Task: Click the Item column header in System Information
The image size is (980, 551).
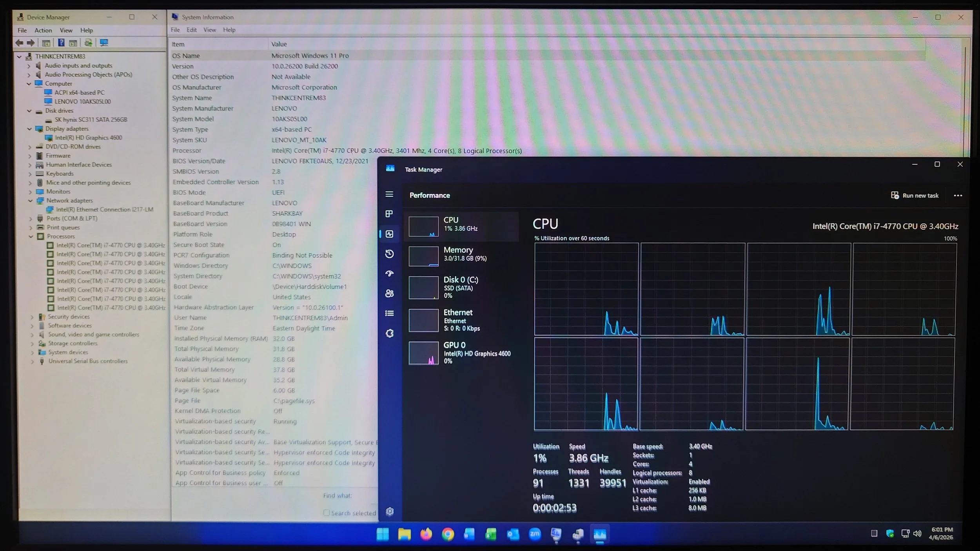Action: pos(219,44)
